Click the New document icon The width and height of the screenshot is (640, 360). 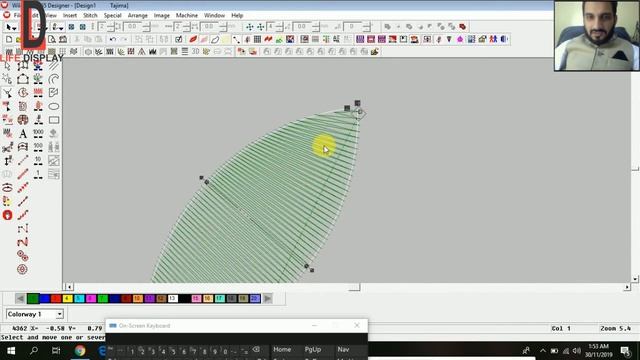click(x=9, y=39)
